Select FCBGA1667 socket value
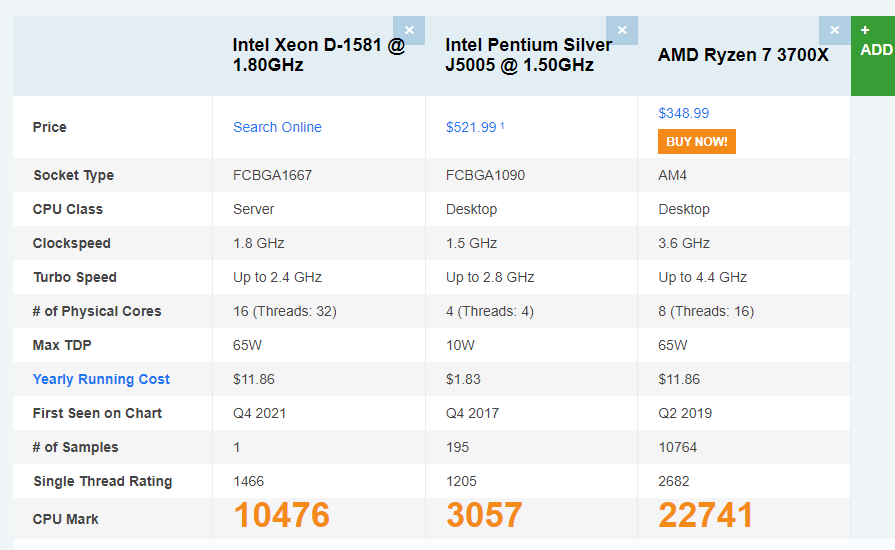Viewport: 895px width, 550px height. [272, 175]
